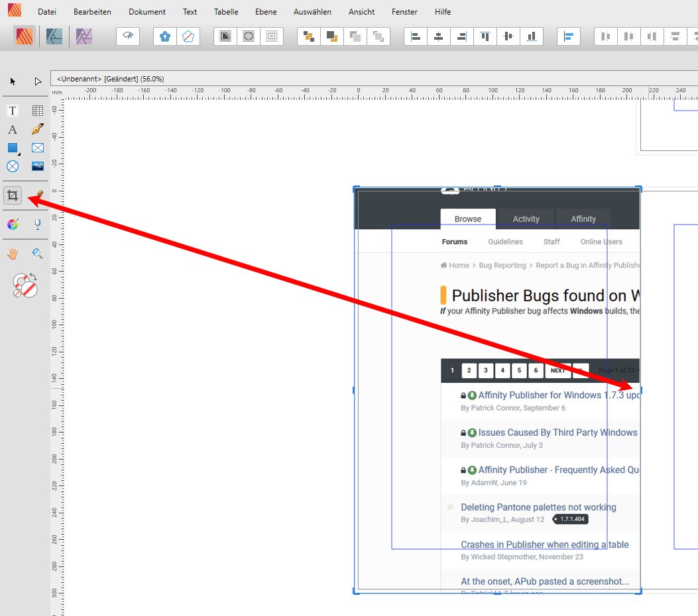Open text wrap settings icon with dark square
Screen dimensions: 698x616
pyautogui.click(x=225, y=36)
